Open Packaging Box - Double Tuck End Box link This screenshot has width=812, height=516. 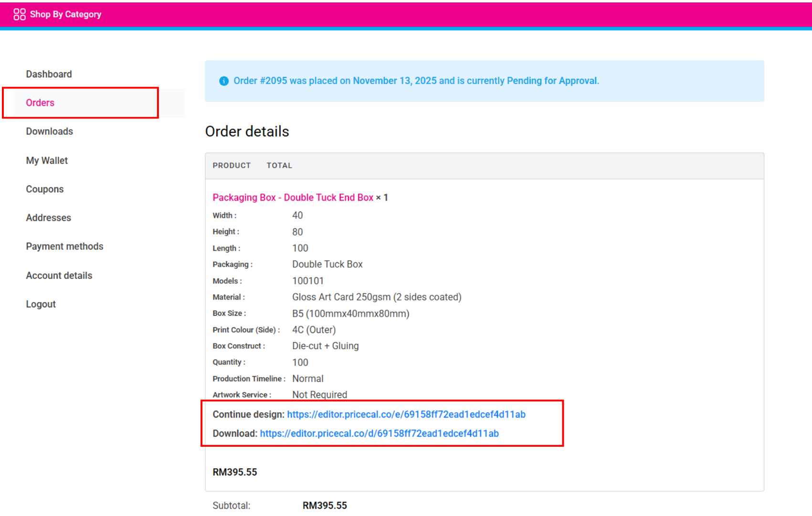(293, 197)
